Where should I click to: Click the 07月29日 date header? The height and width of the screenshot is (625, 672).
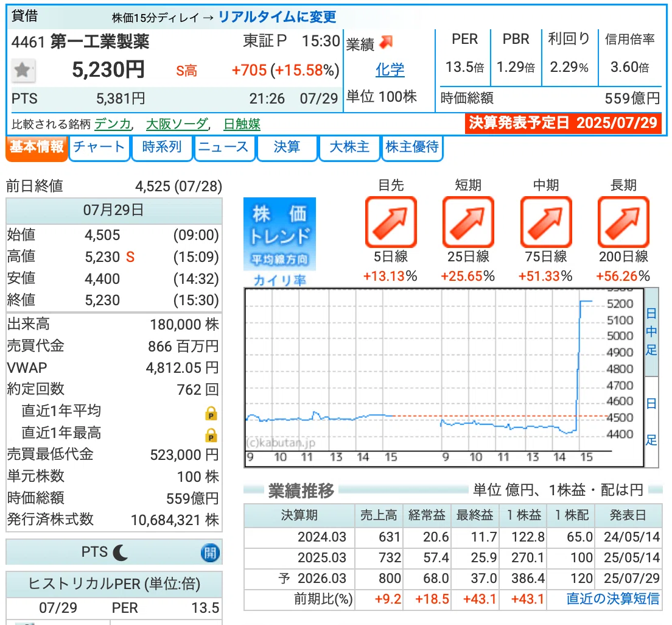114,210
